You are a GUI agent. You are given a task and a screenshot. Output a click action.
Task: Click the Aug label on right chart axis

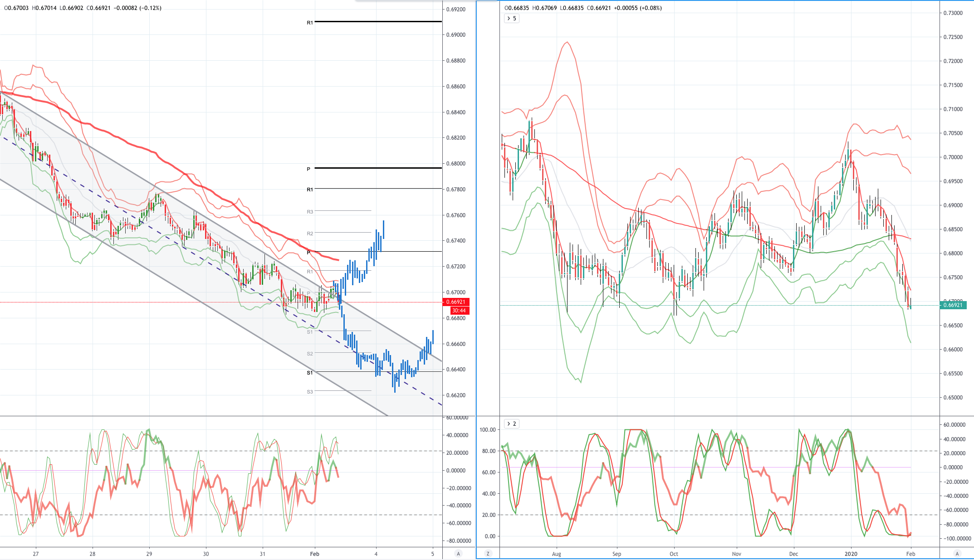(557, 554)
